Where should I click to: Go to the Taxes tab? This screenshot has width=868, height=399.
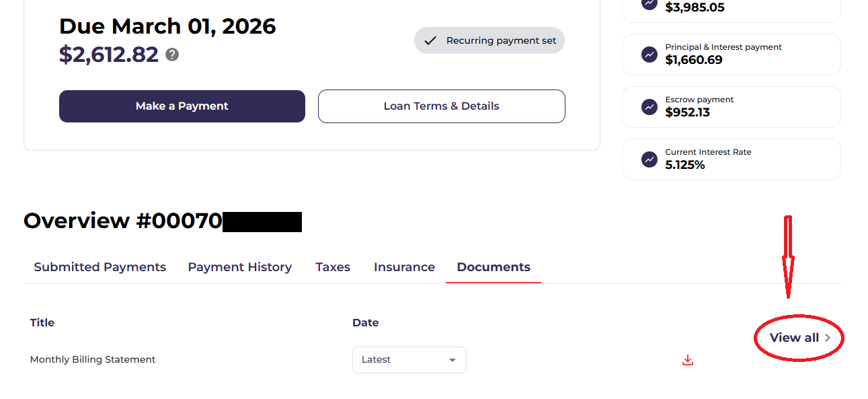point(333,267)
